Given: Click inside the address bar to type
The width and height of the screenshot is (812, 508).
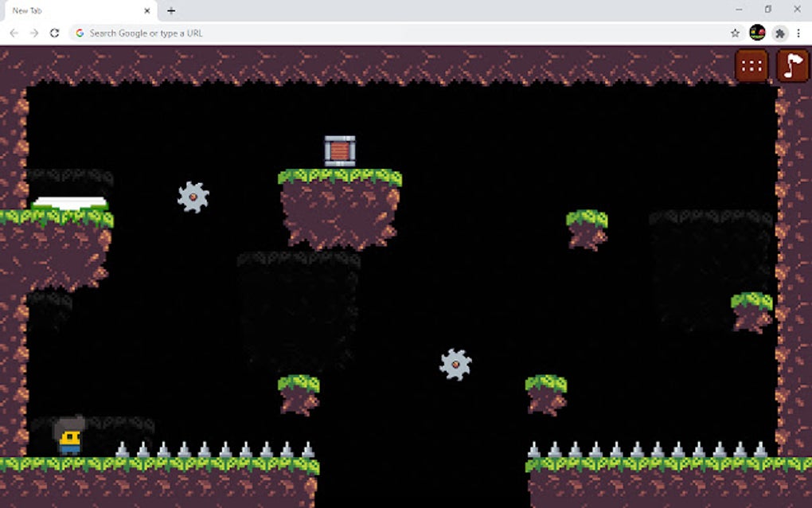Looking at the screenshot, I should coord(239,33).
